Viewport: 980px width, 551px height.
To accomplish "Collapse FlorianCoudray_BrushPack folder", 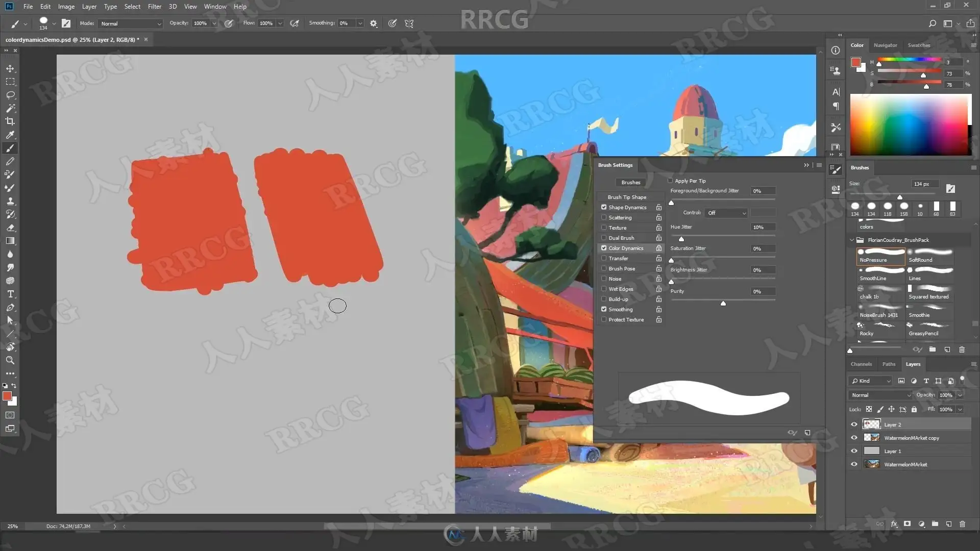I will click(x=852, y=240).
